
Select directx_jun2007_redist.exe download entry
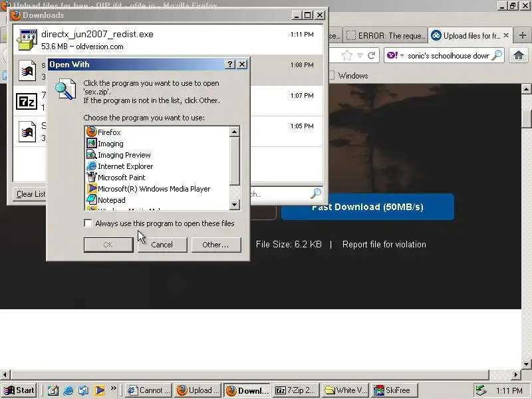pyautogui.click(x=168, y=40)
